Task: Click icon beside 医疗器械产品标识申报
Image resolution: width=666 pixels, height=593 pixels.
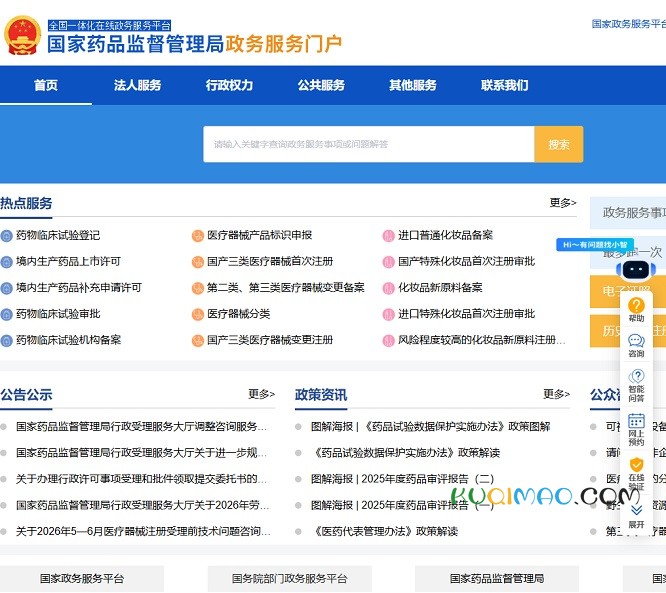Action: [x=198, y=236]
